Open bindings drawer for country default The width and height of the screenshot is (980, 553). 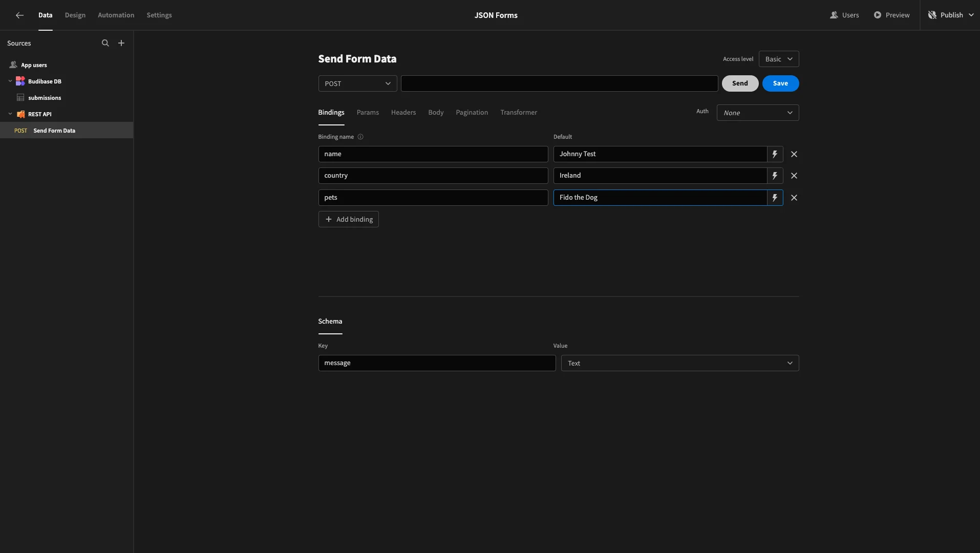point(775,175)
